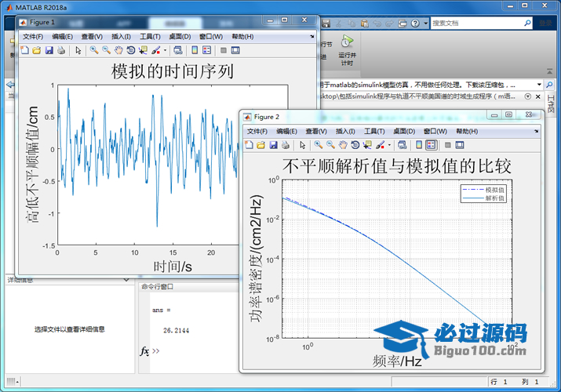Collapse 详细信息 panel chevron
The image size is (561, 392).
(126, 280)
